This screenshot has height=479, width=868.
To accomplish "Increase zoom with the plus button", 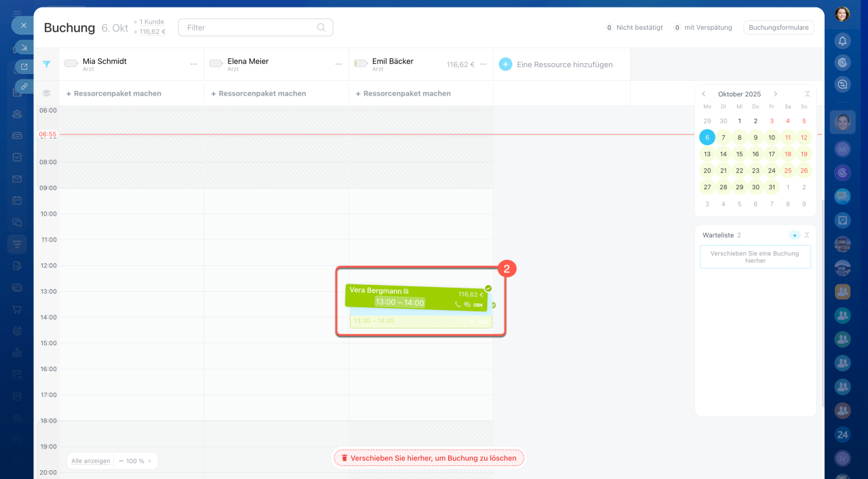I will click(x=150, y=461).
